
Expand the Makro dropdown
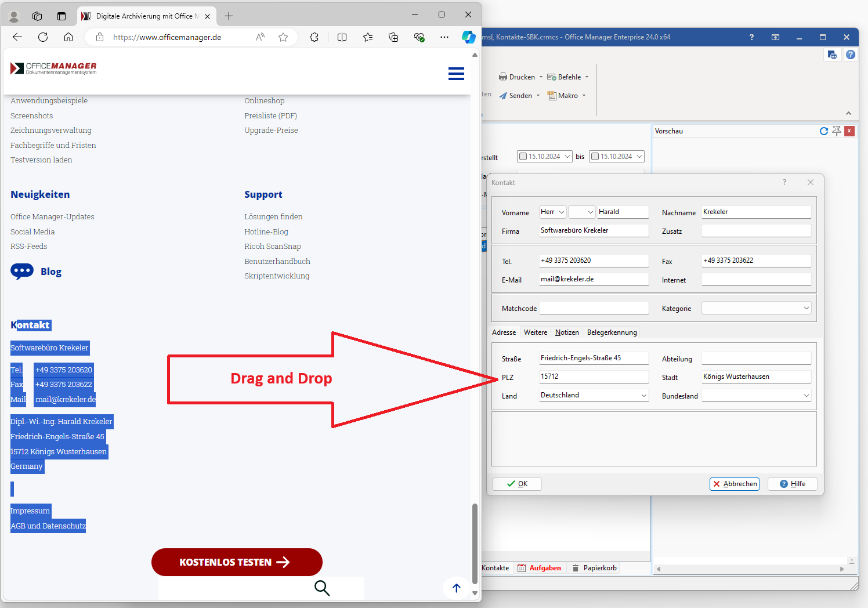tap(584, 96)
